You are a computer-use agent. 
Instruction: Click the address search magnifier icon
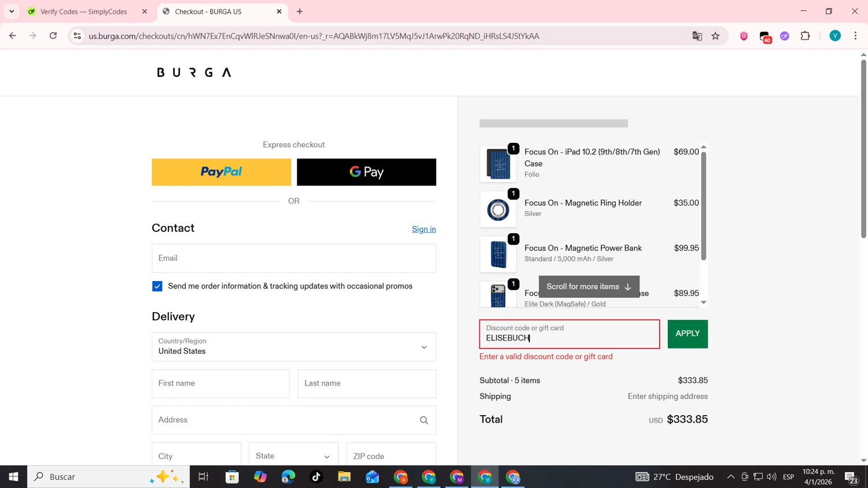[x=424, y=420]
